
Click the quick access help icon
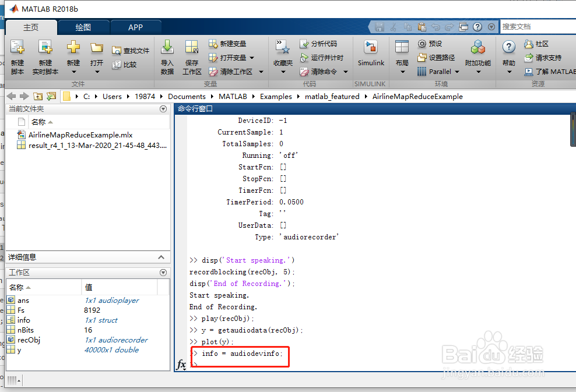pyautogui.click(x=477, y=27)
